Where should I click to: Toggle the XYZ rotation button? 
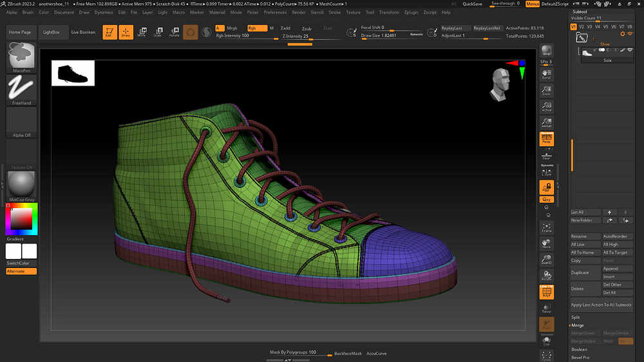[x=546, y=199]
